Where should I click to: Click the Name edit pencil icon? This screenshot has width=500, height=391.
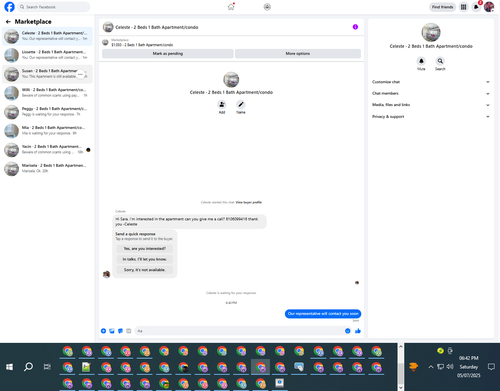[241, 105]
